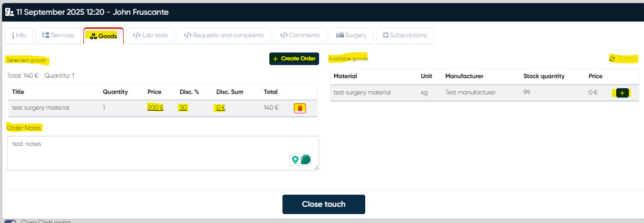This screenshot has width=644, height=223.
Task: Edit the 200 € price value
Action: pyautogui.click(x=155, y=108)
